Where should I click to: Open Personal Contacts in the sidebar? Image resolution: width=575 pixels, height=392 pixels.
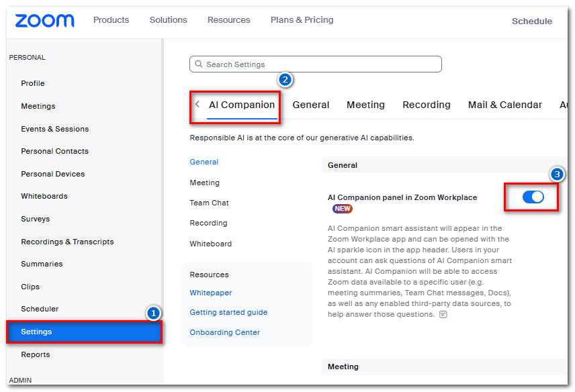pyautogui.click(x=54, y=151)
